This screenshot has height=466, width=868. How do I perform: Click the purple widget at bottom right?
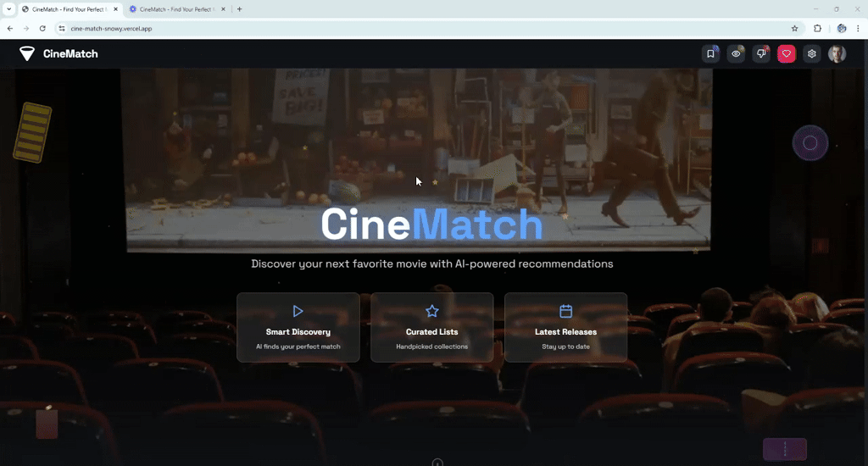coord(785,449)
